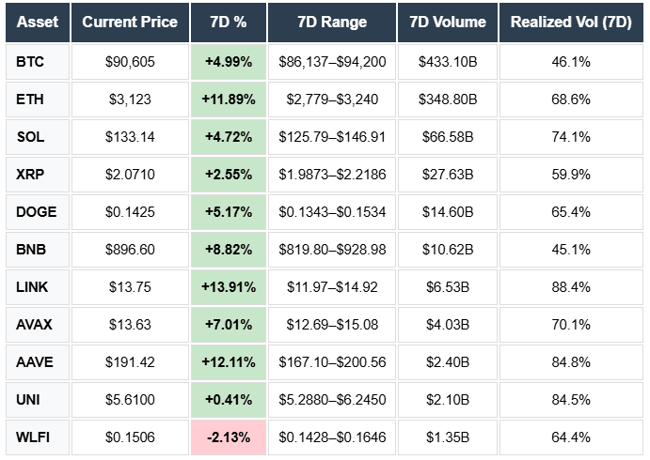Click the Asset column header
650x460 pixels.
[38, 22]
